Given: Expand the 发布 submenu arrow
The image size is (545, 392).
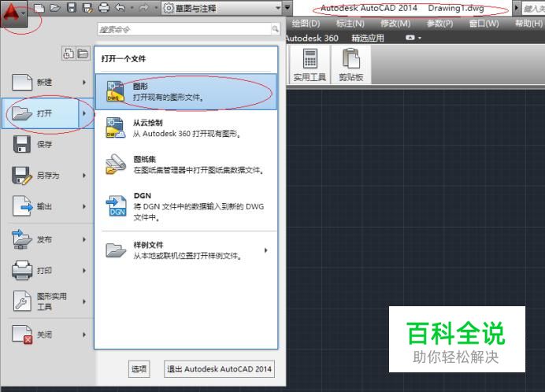Looking at the screenshot, I should click(x=84, y=239).
